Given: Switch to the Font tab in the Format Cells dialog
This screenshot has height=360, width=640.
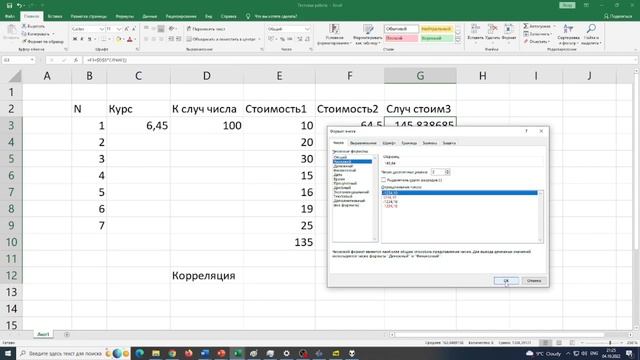Looking at the screenshot, I should [x=389, y=143].
